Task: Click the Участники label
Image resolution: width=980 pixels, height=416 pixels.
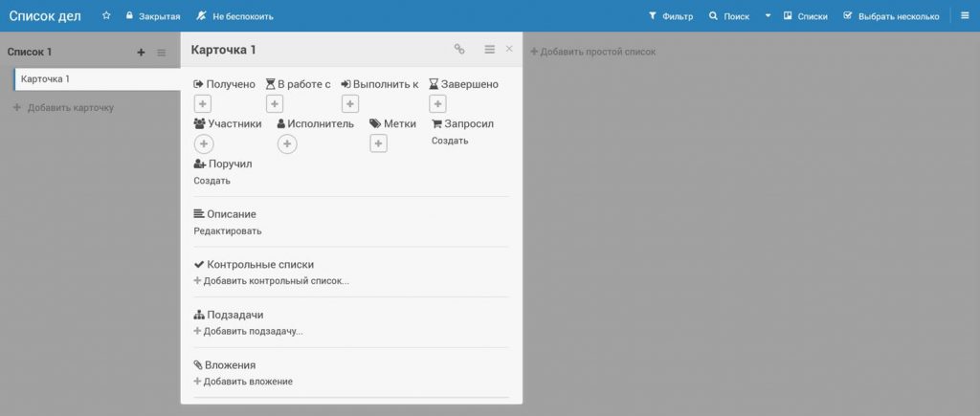Action: click(x=228, y=123)
